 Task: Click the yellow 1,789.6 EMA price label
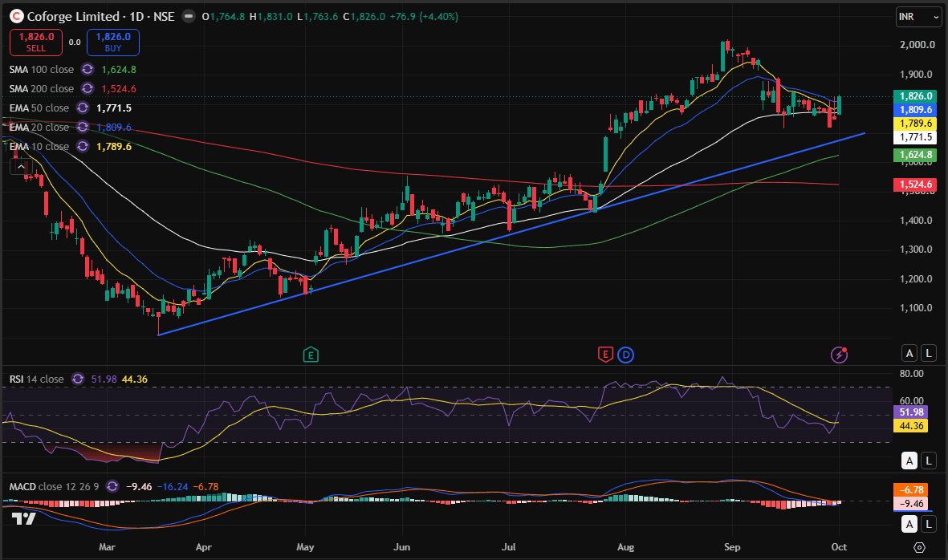point(915,124)
